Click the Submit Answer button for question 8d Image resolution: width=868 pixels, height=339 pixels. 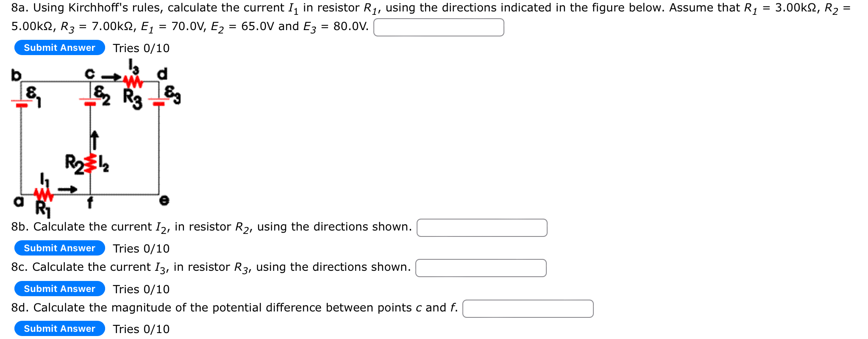point(59,328)
